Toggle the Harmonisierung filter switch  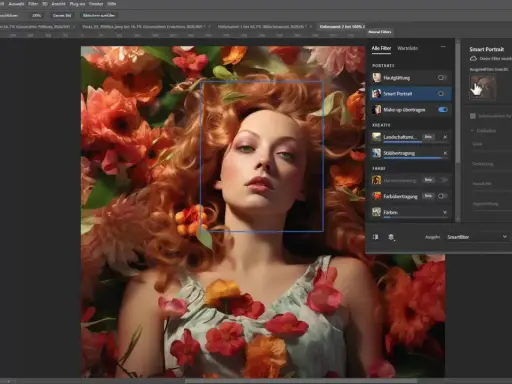click(443, 180)
